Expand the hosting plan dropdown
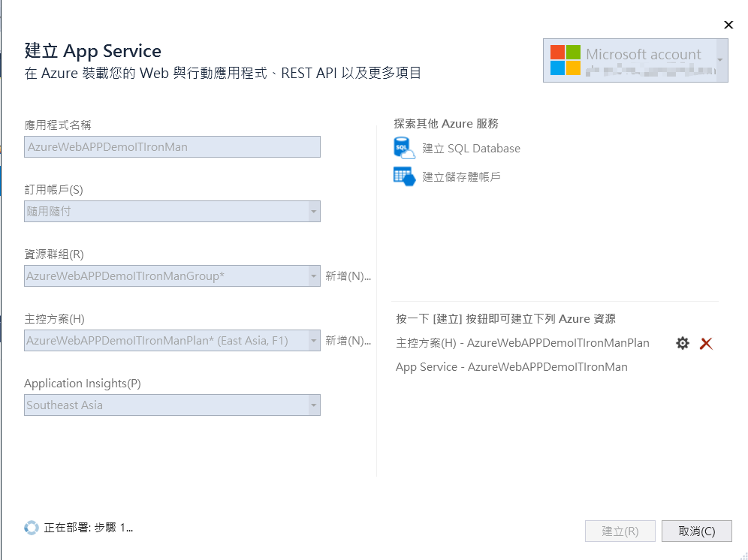 pos(313,341)
